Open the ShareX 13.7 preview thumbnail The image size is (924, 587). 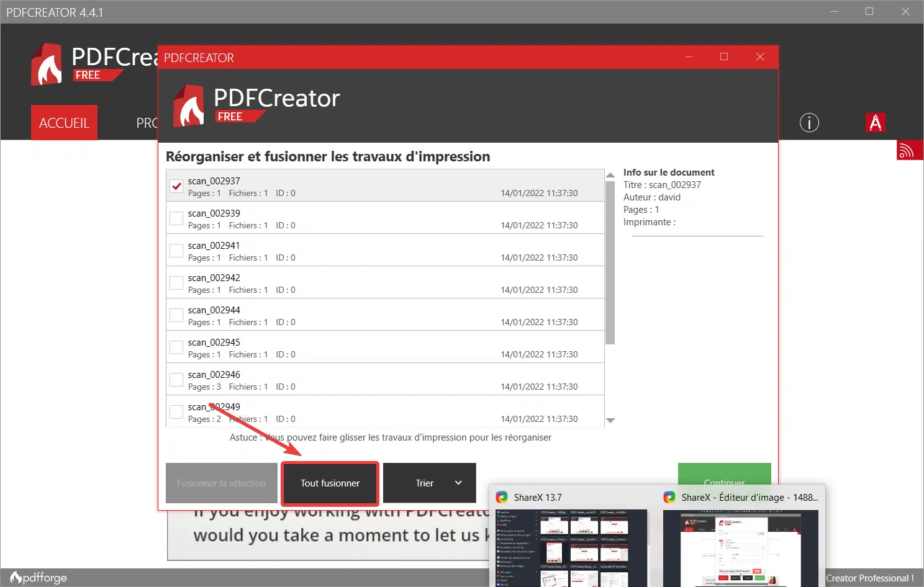[571, 549]
